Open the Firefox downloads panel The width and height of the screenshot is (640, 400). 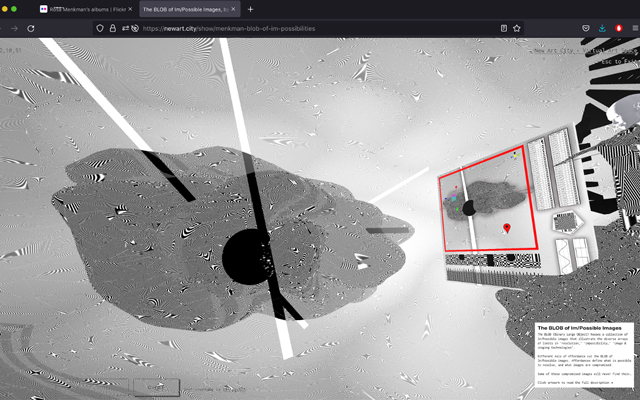[602, 28]
